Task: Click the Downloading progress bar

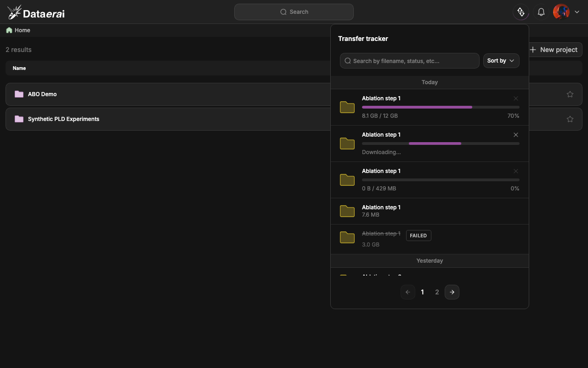Action: click(x=441, y=144)
